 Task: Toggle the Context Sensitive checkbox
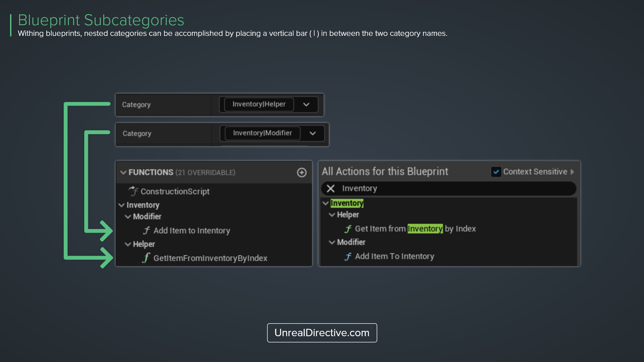(496, 172)
